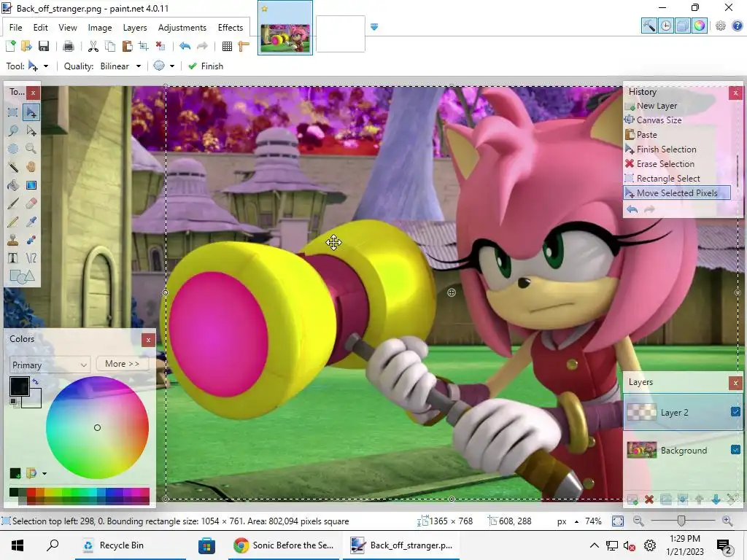Viewport: 747px width, 560px height.
Task: Click the Paste clipboard toolbar icon
Action: (127, 46)
